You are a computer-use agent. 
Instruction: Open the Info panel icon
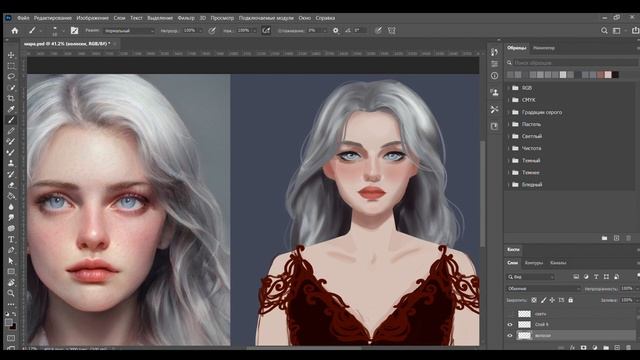click(494, 76)
